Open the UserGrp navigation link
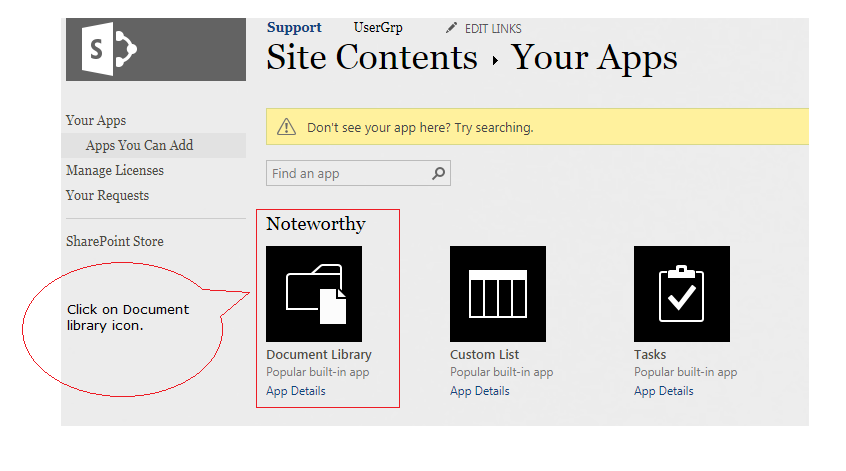The image size is (846, 471). pyautogui.click(x=378, y=28)
